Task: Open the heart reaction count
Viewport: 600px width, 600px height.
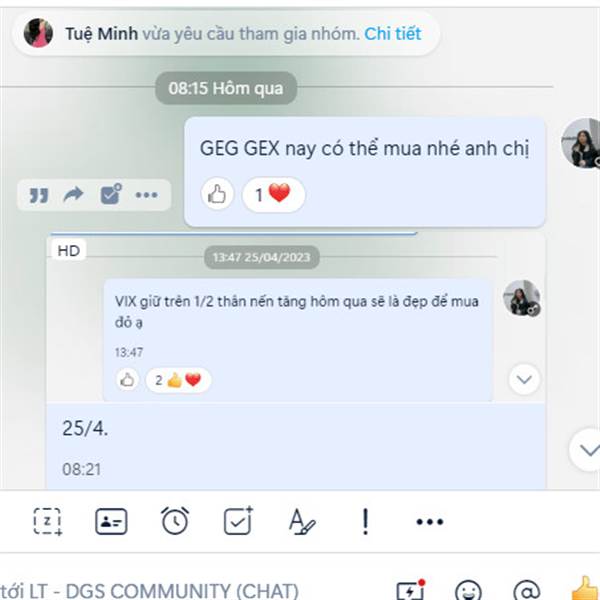Action: point(274,194)
